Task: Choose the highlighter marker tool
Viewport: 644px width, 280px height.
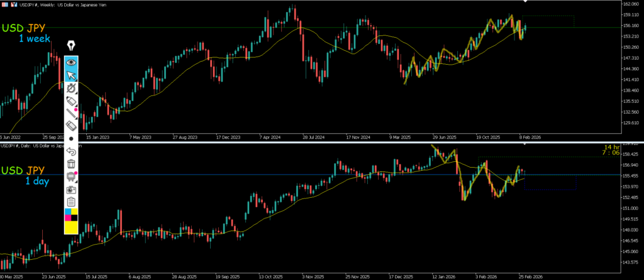Action: [71, 101]
